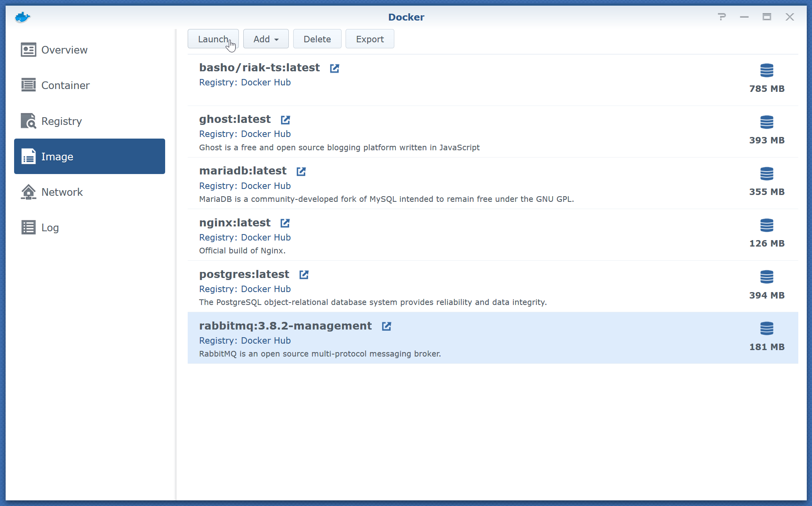Open external link for rabbitmq:3.8.2-management
Screen dimensions: 812x506
tap(386, 326)
